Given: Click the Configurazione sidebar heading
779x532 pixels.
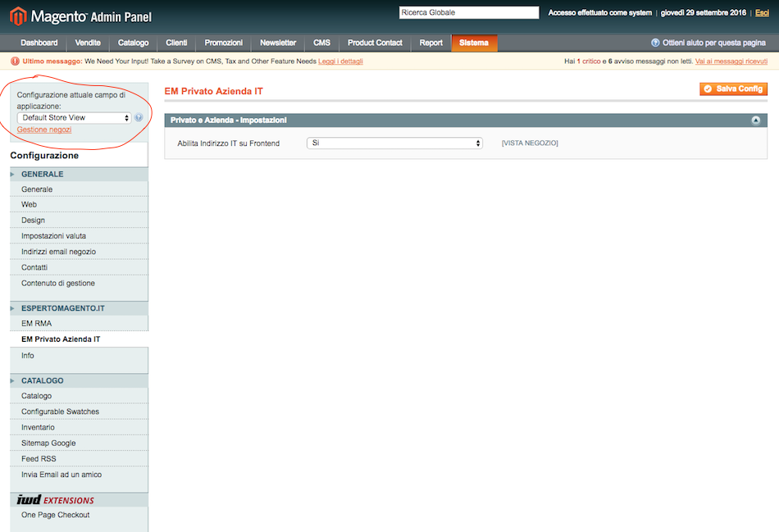Looking at the screenshot, I should tap(44, 156).
